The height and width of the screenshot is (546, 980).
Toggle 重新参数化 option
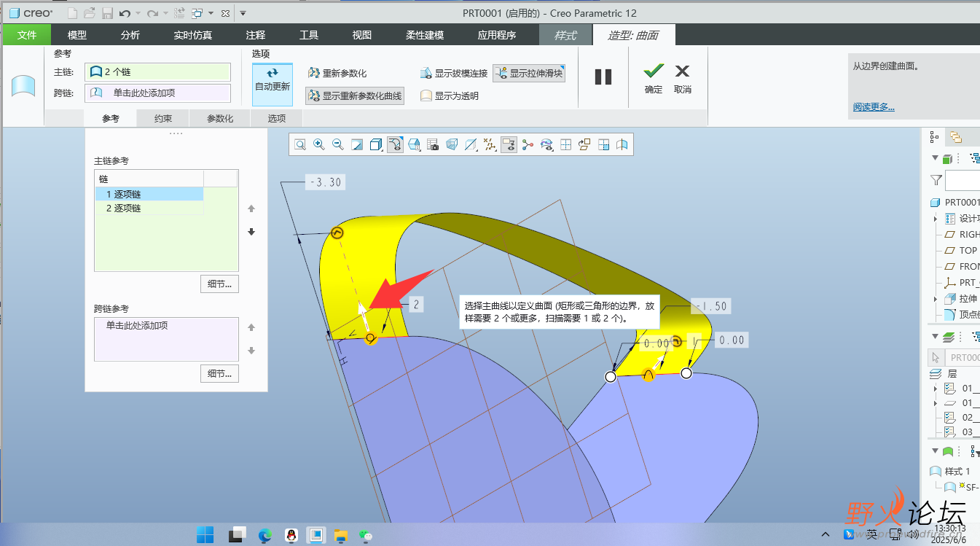[x=337, y=73]
